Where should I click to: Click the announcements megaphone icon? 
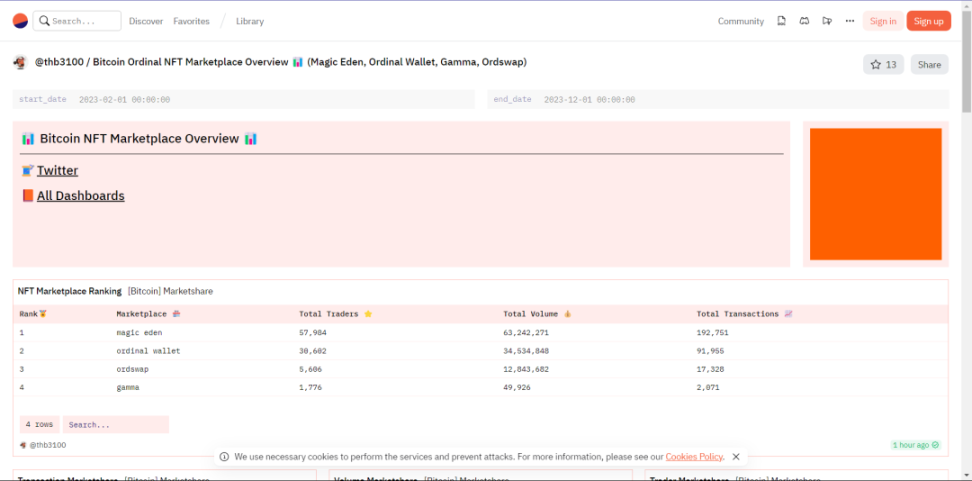coord(827,21)
